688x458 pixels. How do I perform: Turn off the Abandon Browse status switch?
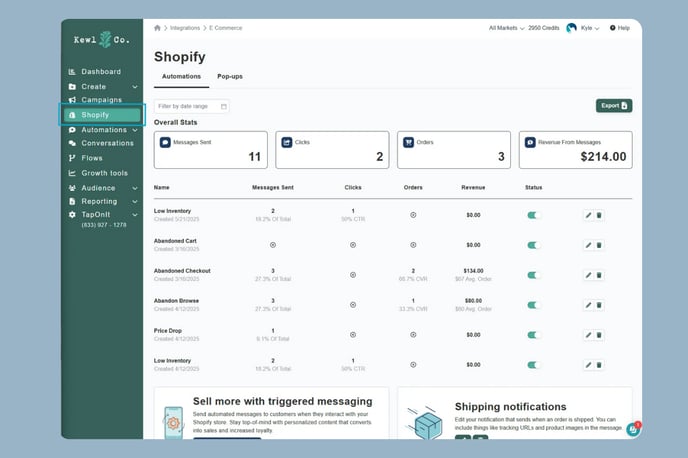[x=534, y=305]
